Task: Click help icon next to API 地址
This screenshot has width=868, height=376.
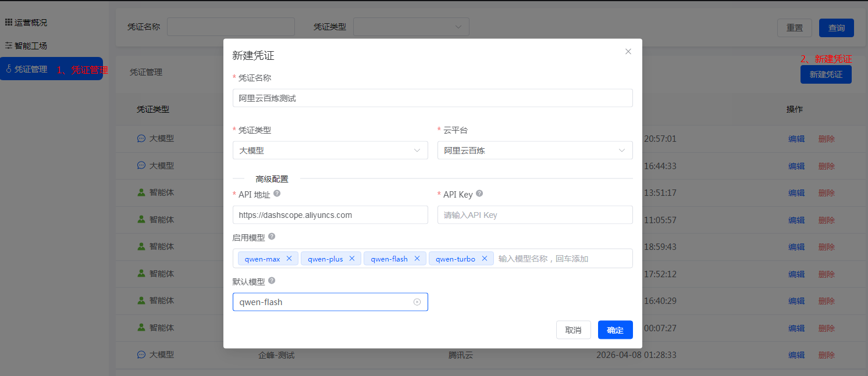Action: coord(277,194)
